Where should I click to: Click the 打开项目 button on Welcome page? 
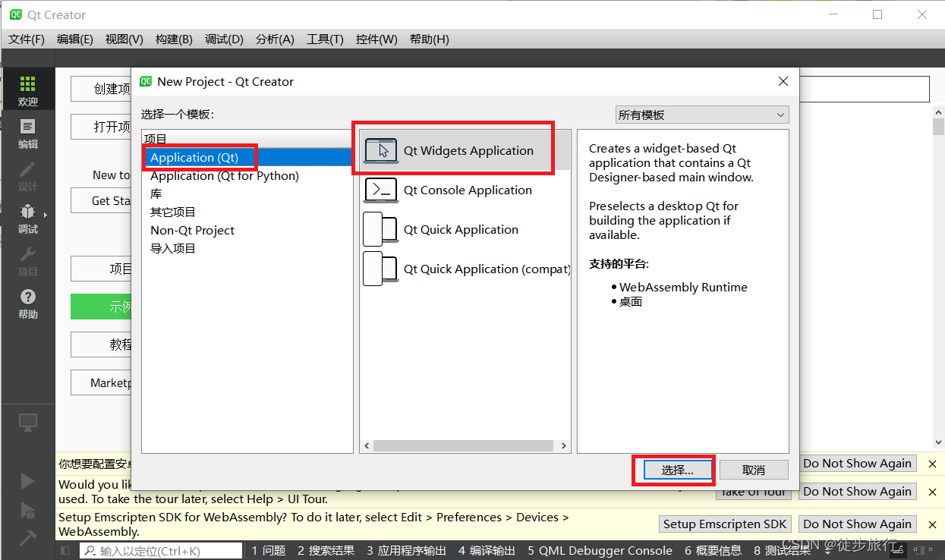(x=102, y=127)
